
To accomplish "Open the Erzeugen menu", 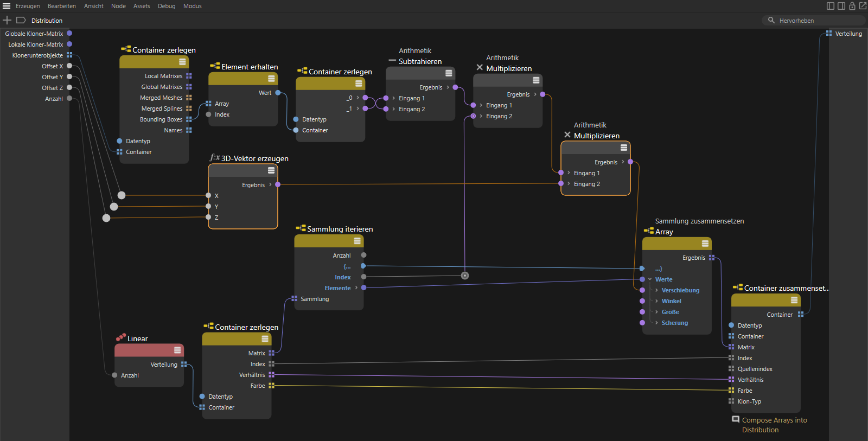I will tap(28, 6).
